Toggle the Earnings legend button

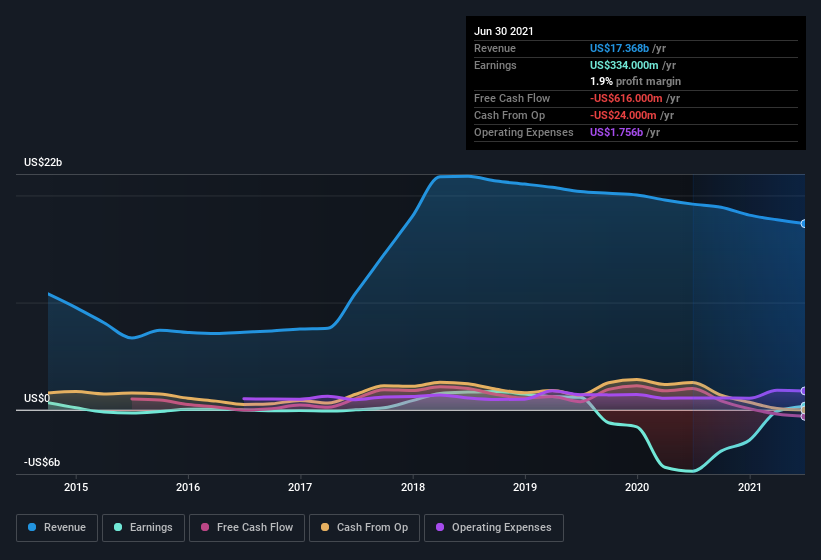point(143,528)
